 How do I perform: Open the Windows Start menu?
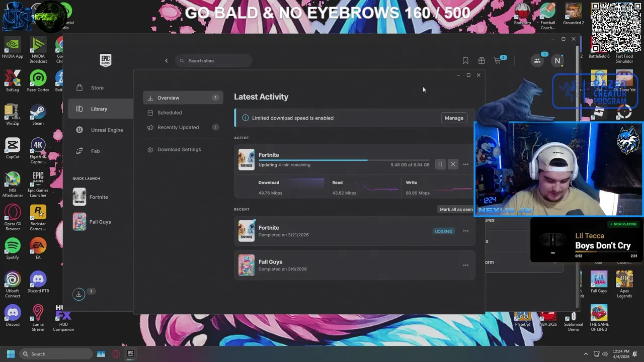[11, 354]
